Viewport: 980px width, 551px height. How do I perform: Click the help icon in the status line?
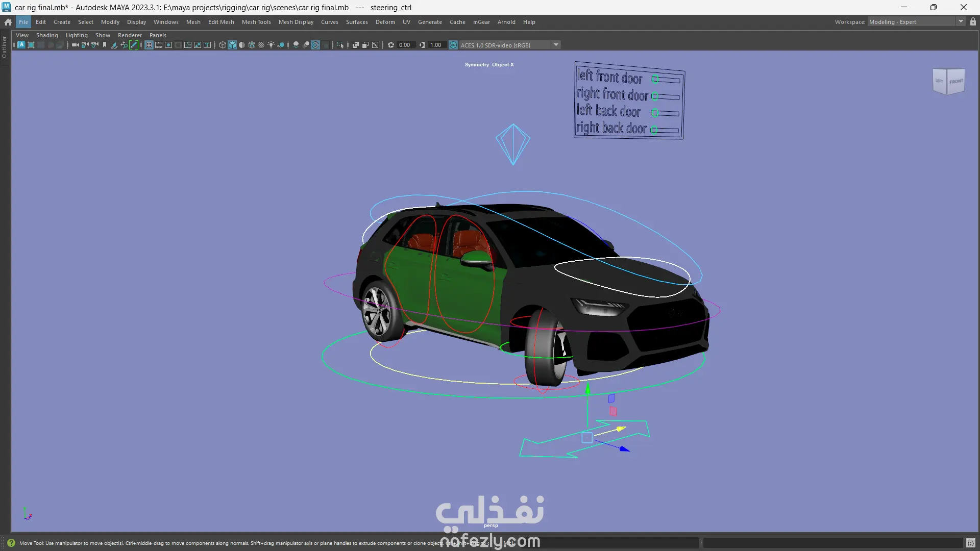(x=11, y=543)
